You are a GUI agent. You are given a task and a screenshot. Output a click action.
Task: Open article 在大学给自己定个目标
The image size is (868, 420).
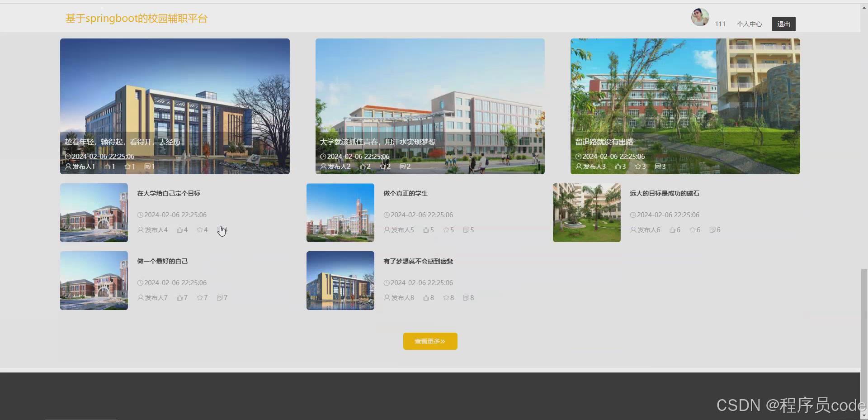click(169, 193)
